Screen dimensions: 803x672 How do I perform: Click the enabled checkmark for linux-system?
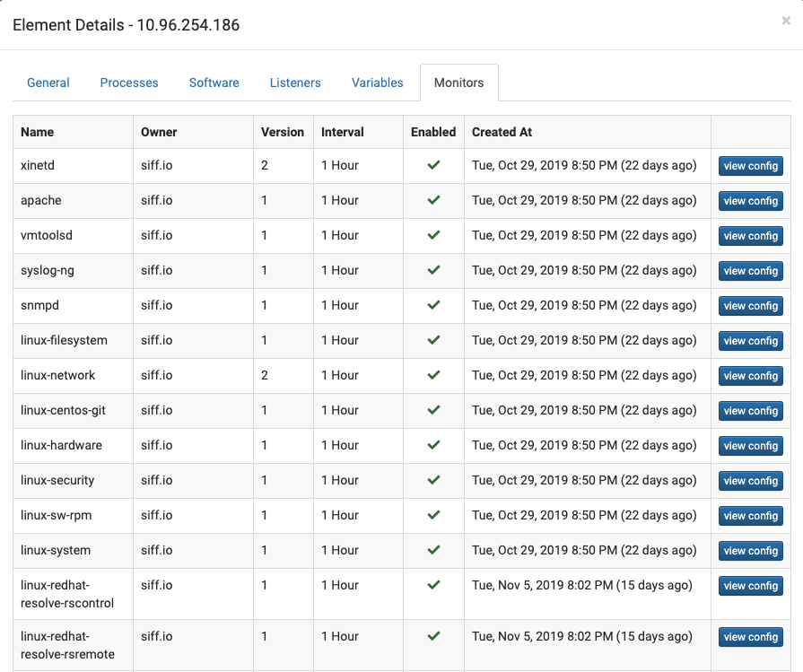coord(433,550)
